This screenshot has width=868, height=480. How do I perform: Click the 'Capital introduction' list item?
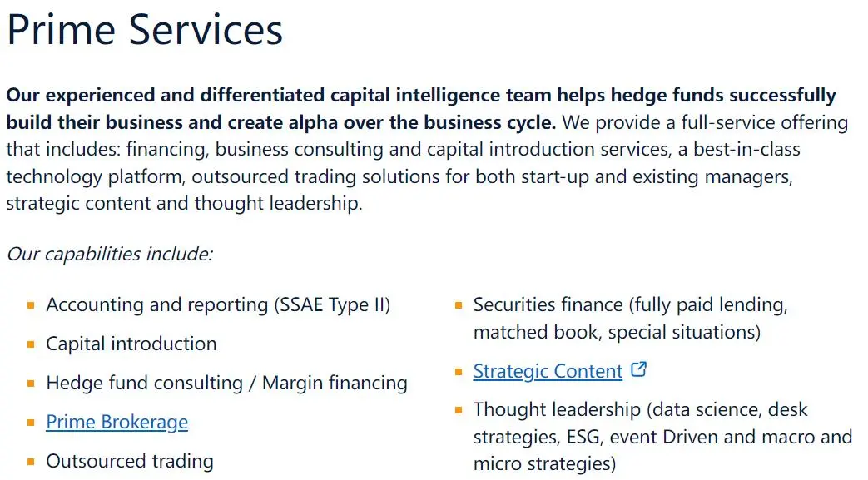pyautogui.click(x=131, y=344)
